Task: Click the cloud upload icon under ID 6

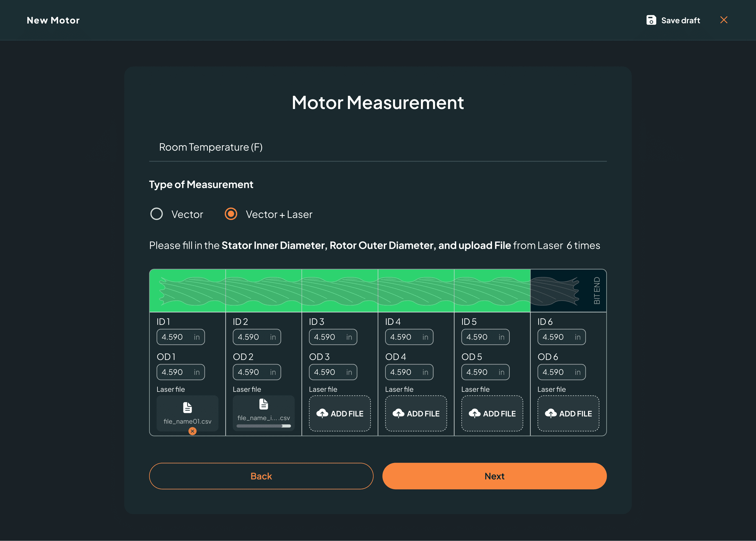Action: pos(550,413)
